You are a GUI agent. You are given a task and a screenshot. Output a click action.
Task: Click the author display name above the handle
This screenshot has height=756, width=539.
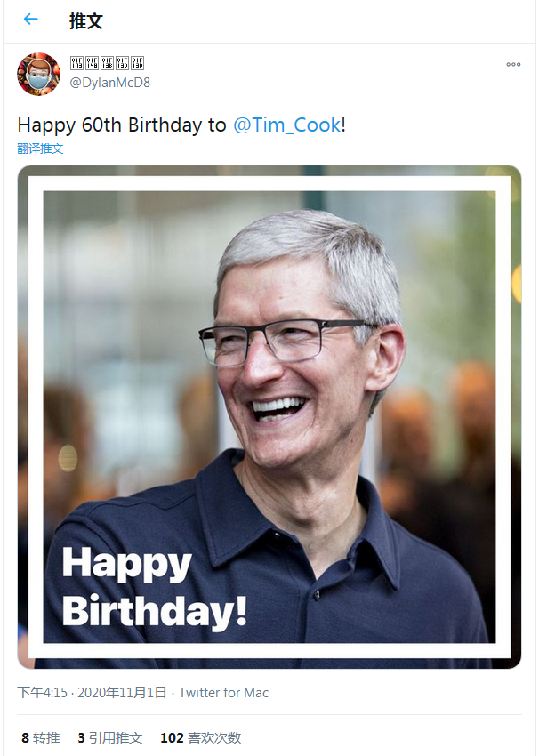[x=107, y=63]
